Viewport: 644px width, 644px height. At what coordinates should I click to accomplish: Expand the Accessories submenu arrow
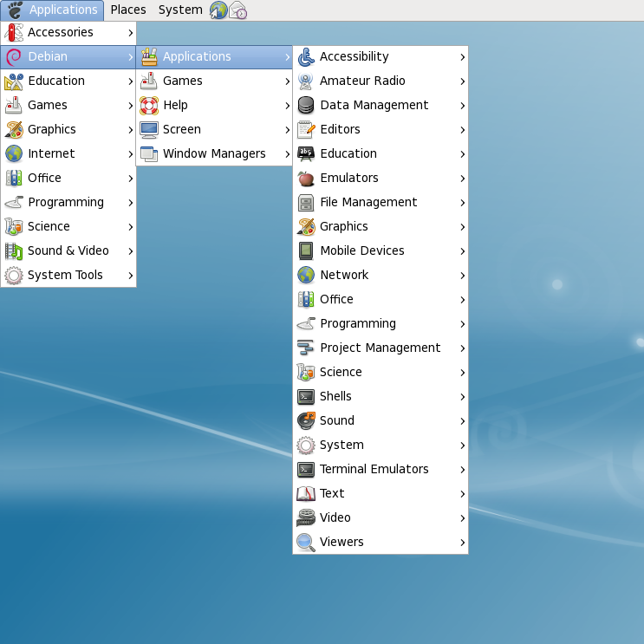(x=130, y=32)
